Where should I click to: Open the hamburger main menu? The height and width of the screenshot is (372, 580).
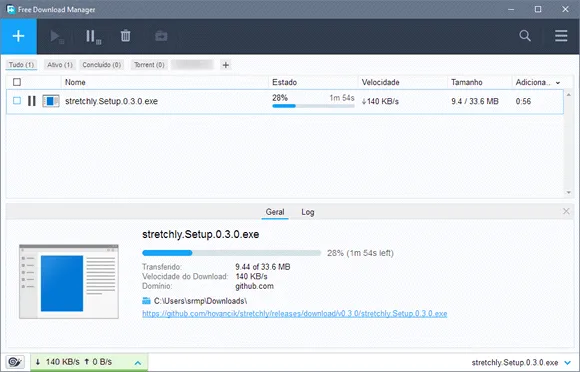[561, 36]
